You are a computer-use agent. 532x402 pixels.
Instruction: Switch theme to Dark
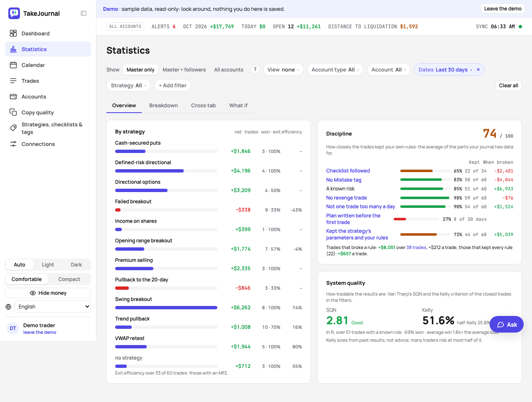point(76,264)
